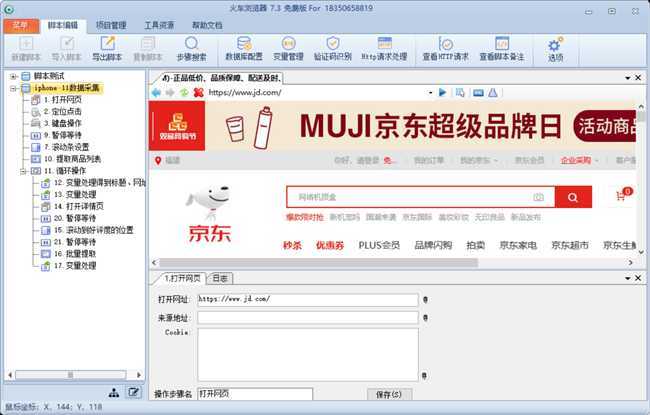Click the 秒杀 link on JD page

[x=292, y=245]
